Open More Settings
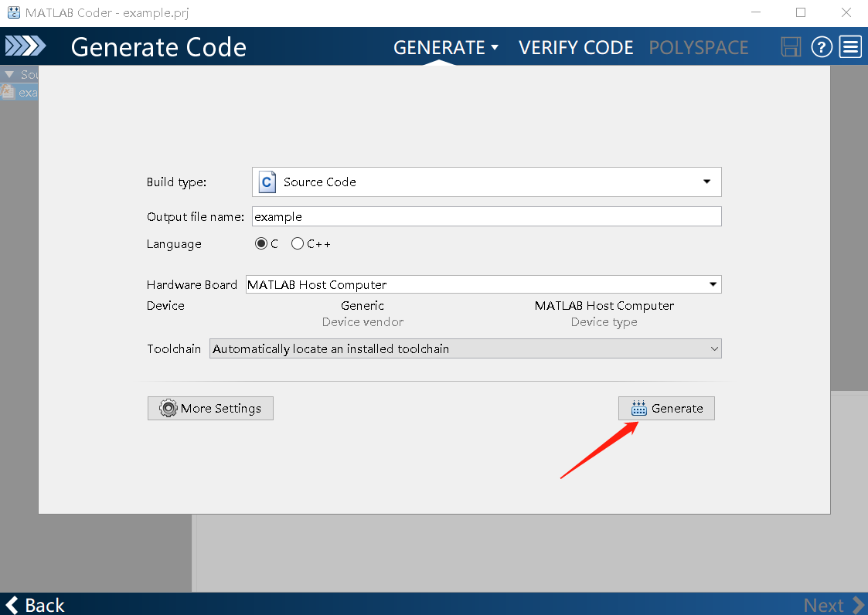The width and height of the screenshot is (868, 615). 210,408
